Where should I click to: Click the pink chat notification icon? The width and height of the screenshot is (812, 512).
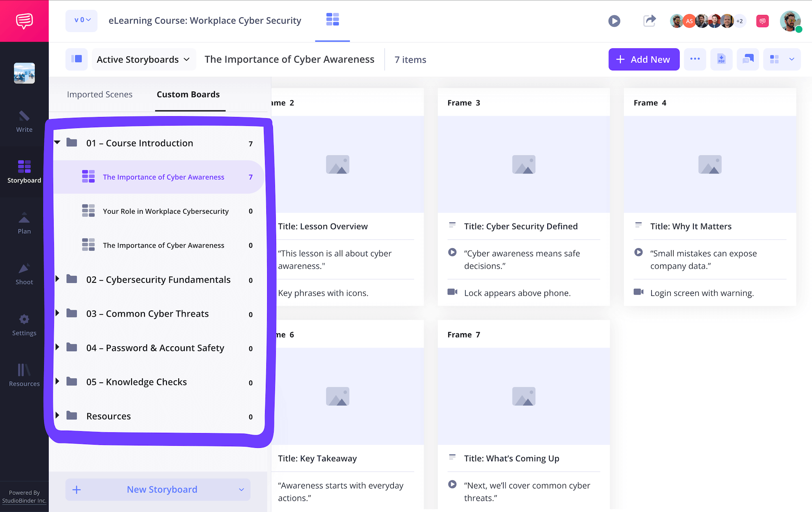tap(762, 21)
